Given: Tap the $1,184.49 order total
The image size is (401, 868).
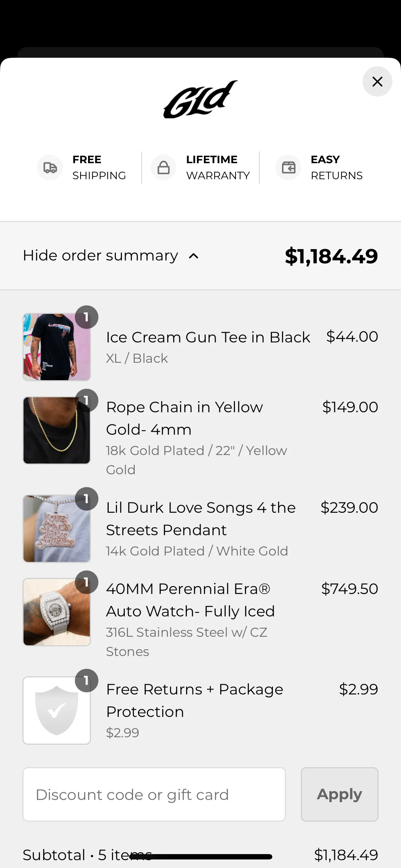Looking at the screenshot, I should pos(331,256).
